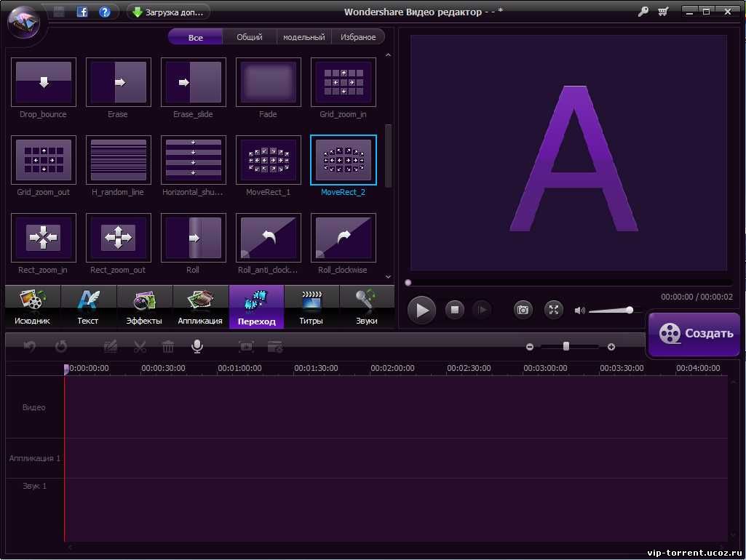Click the scissors split tool

(x=140, y=347)
